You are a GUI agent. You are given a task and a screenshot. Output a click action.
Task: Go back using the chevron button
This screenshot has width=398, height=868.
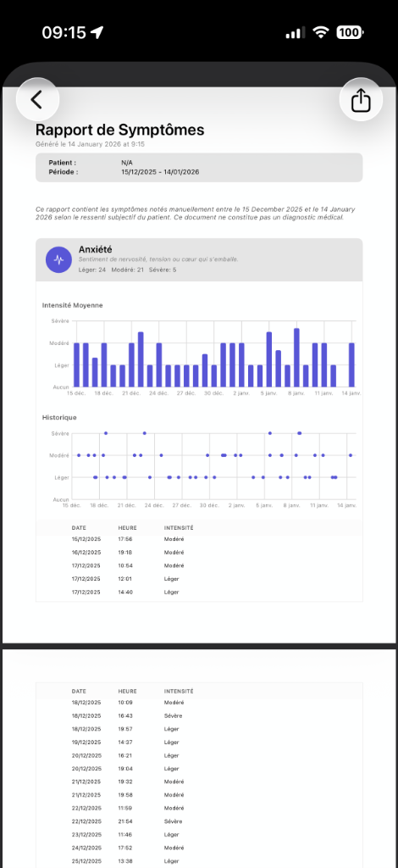tap(37, 100)
